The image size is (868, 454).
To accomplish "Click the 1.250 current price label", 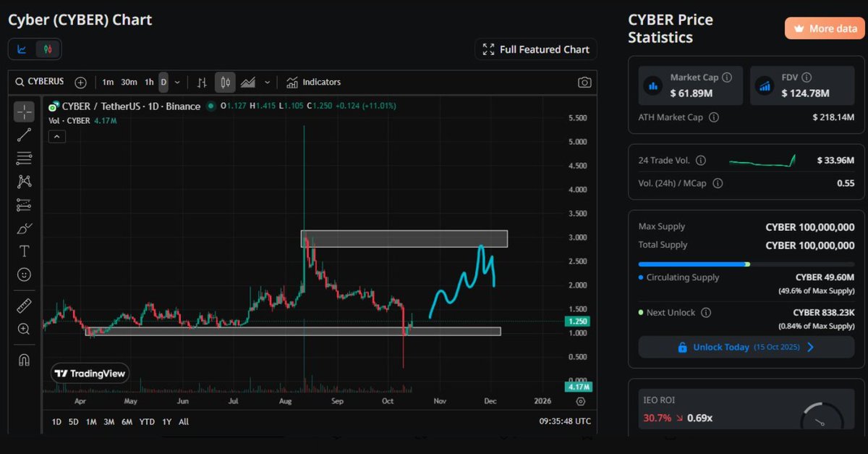I will (x=579, y=321).
